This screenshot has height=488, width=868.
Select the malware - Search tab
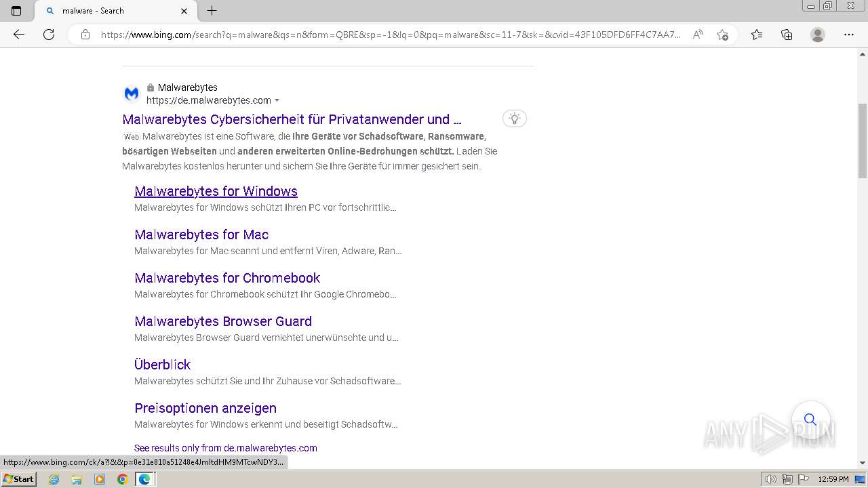pyautogui.click(x=115, y=11)
